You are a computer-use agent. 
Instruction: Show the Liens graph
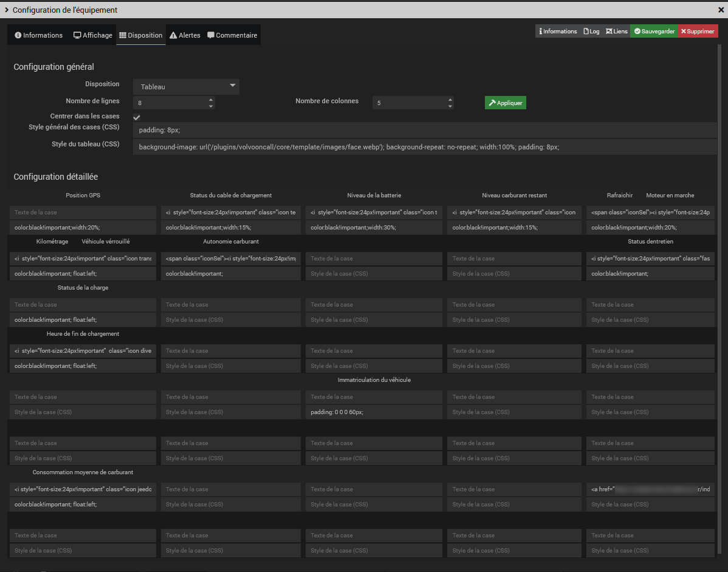[x=617, y=31]
